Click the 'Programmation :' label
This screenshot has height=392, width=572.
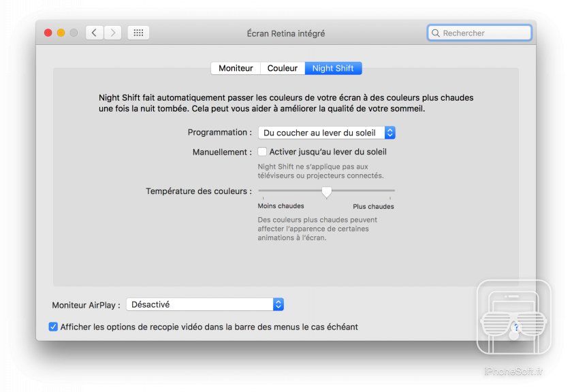(219, 133)
